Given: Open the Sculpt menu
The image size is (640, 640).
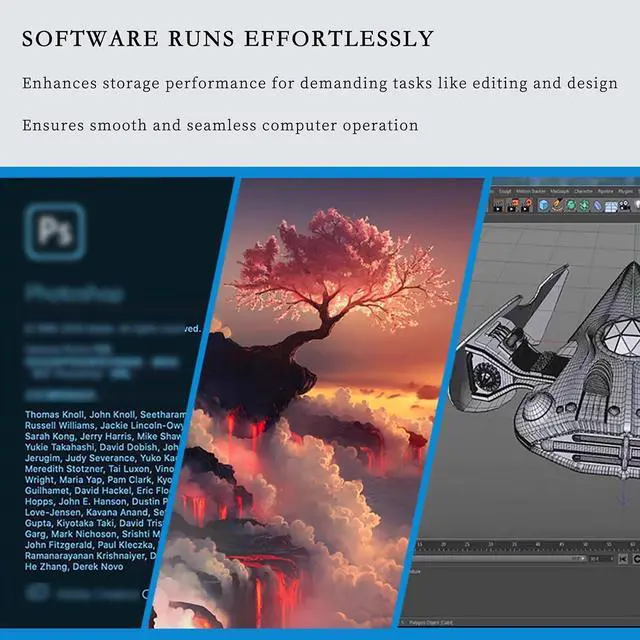Looking at the screenshot, I should pos(505,190).
